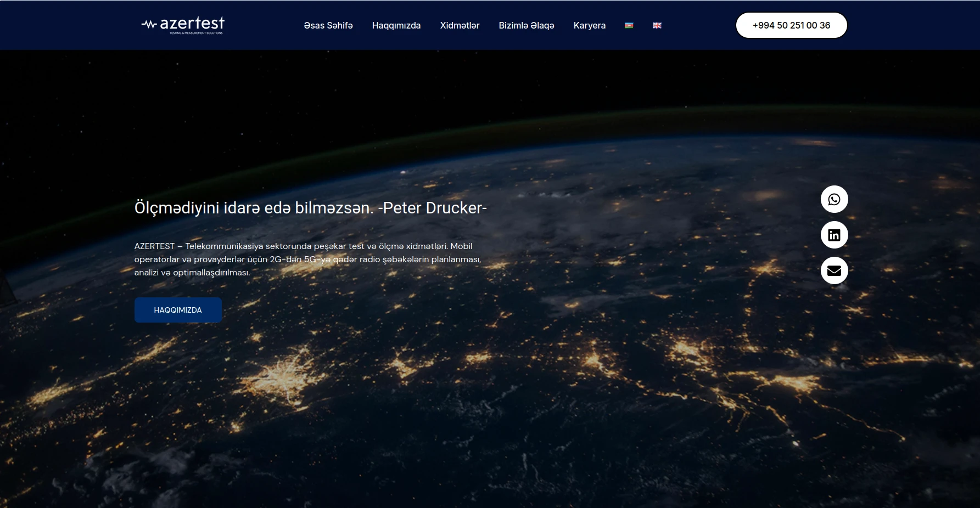This screenshot has height=508, width=980.
Task: Click the email envelope icon
Action: (x=834, y=270)
